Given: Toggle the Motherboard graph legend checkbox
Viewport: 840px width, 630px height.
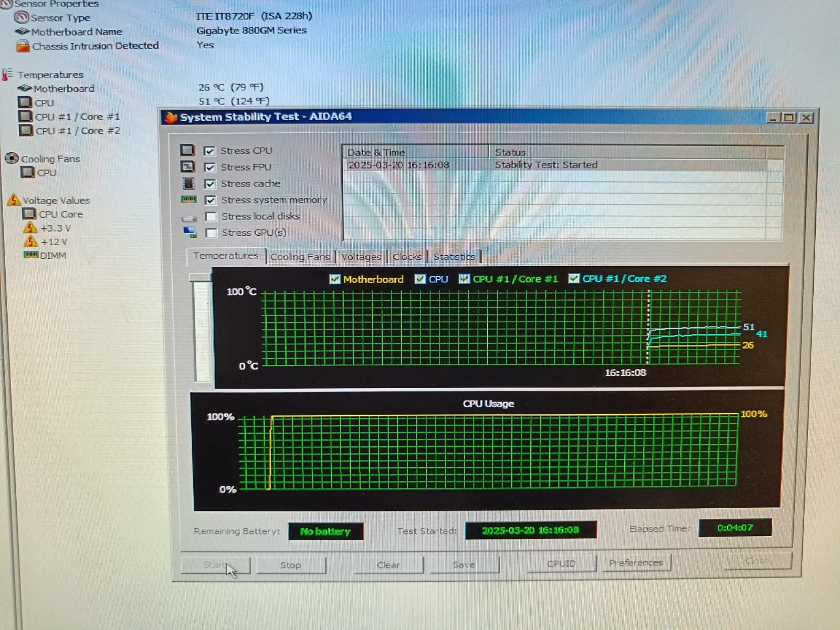Looking at the screenshot, I should tap(334, 279).
